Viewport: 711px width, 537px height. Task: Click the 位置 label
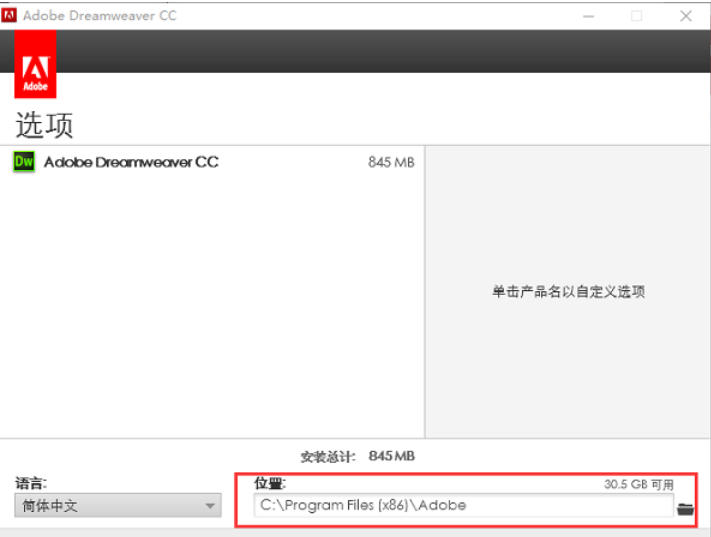[270, 483]
